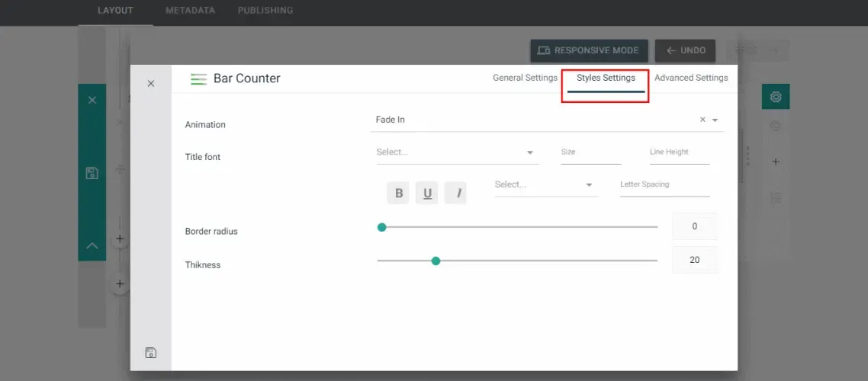Open the Title font family dropdown
868x381 pixels.
(455, 152)
